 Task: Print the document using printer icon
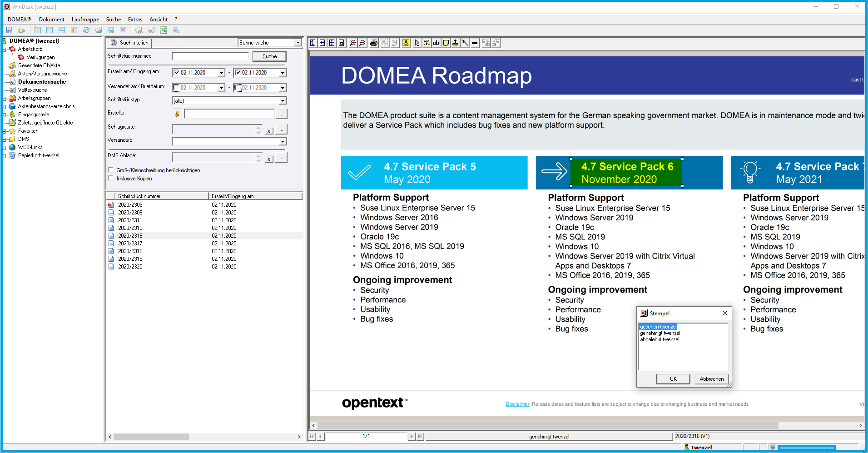(373, 43)
